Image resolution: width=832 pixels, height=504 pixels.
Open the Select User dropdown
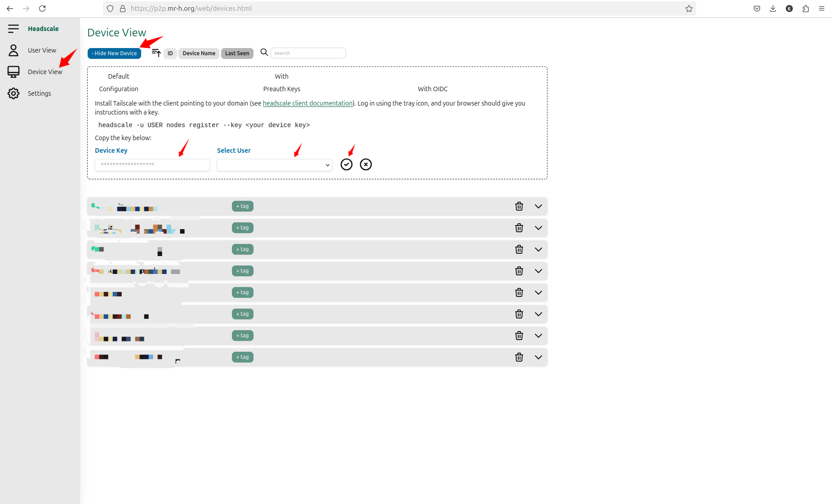274,165
